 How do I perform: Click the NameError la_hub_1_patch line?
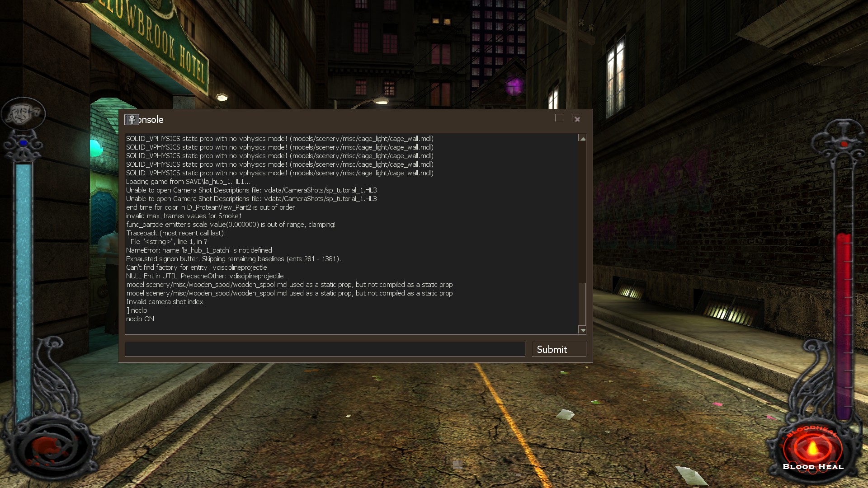point(199,250)
